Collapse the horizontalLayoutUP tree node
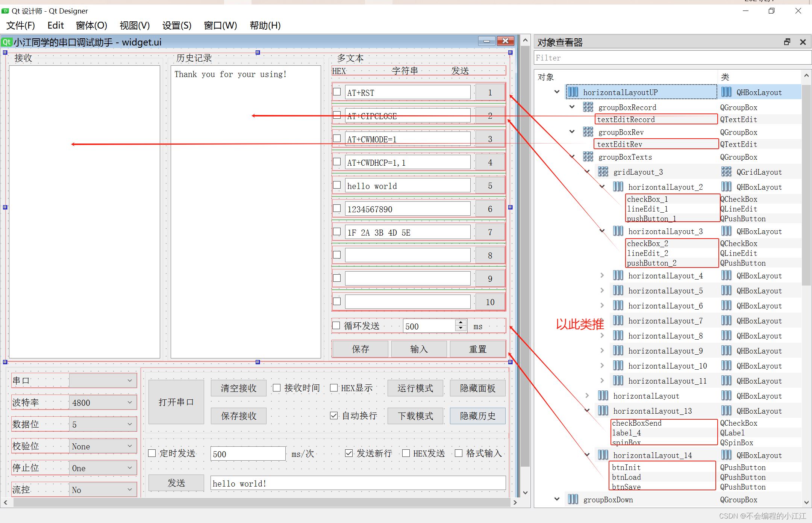812x523 pixels. [x=557, y=92]
